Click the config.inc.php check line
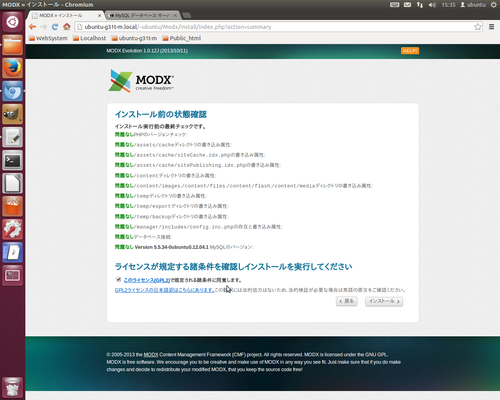This screenshot has width=500, height=400. 199,227
